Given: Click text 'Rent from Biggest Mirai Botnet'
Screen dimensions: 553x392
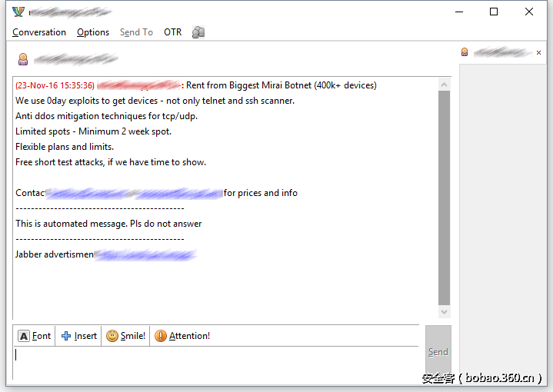Looking at the screenshot, I should (249, 85).
